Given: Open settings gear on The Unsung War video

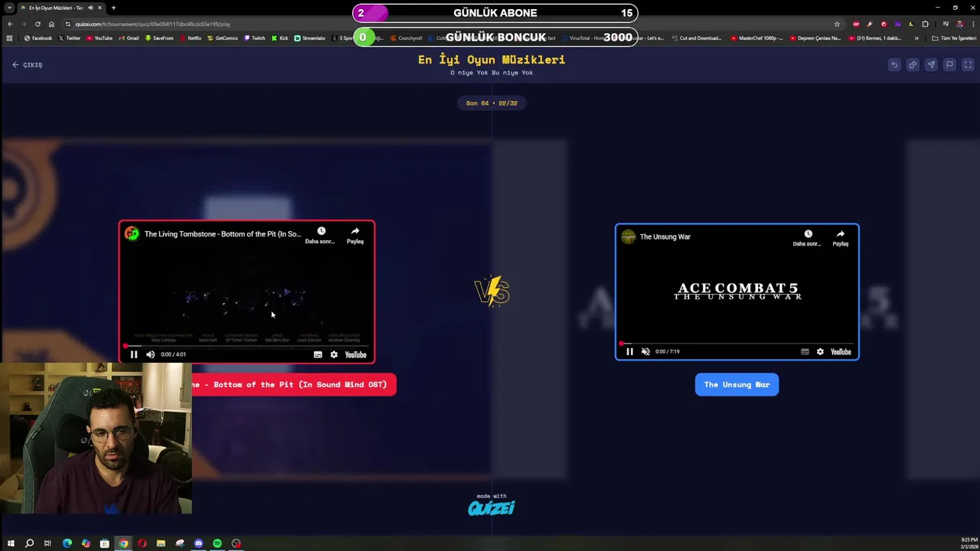Looking at the screenshot, I should point(820,351).
